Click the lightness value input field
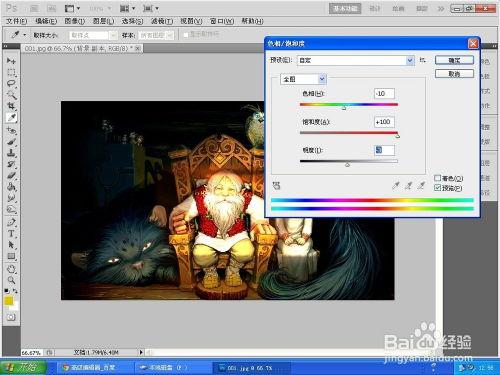Screen dimensions: 500x375 point(384,150)
